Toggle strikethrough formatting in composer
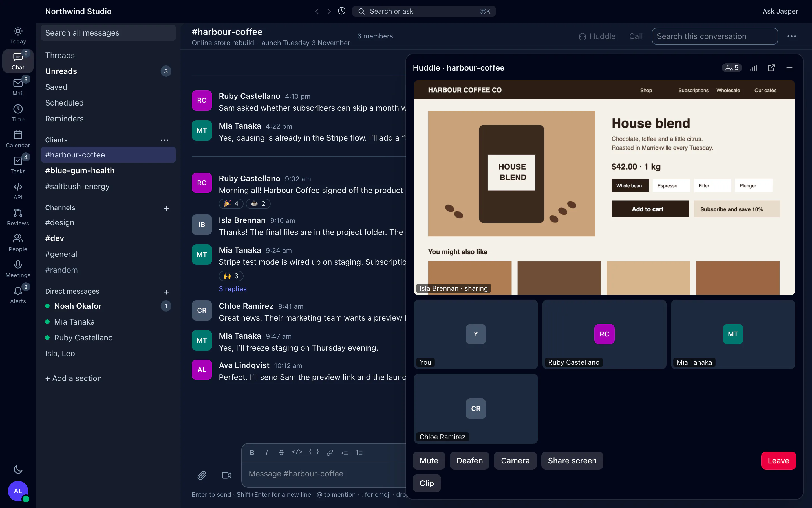 281,453
